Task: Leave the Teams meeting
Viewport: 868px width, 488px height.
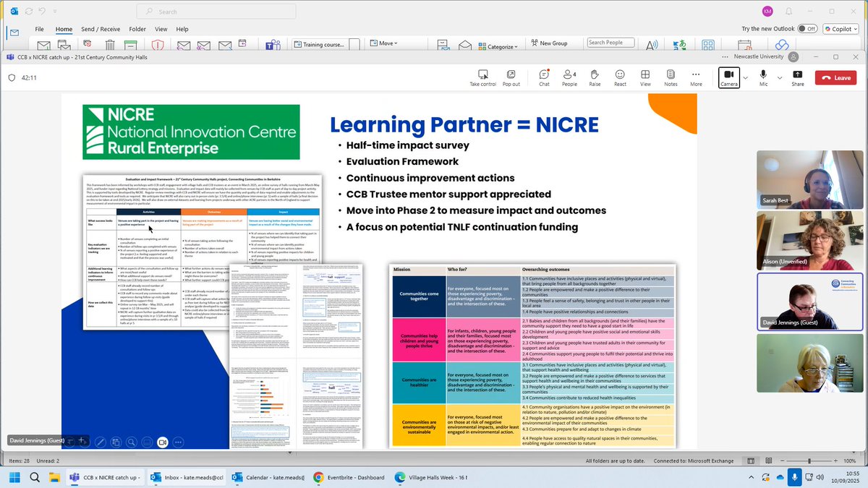Action: click(835, 78)
